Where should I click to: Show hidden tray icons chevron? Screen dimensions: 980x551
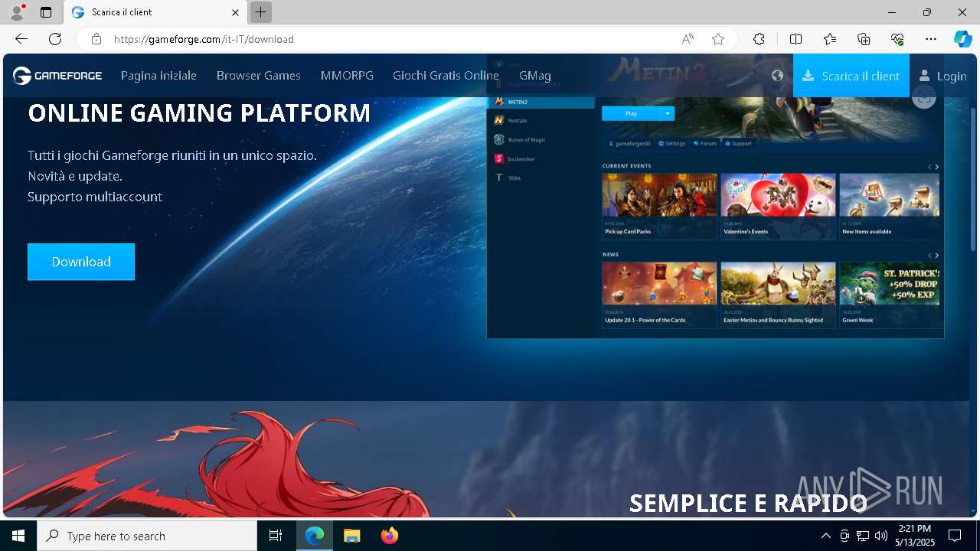[x=825, y=536]
